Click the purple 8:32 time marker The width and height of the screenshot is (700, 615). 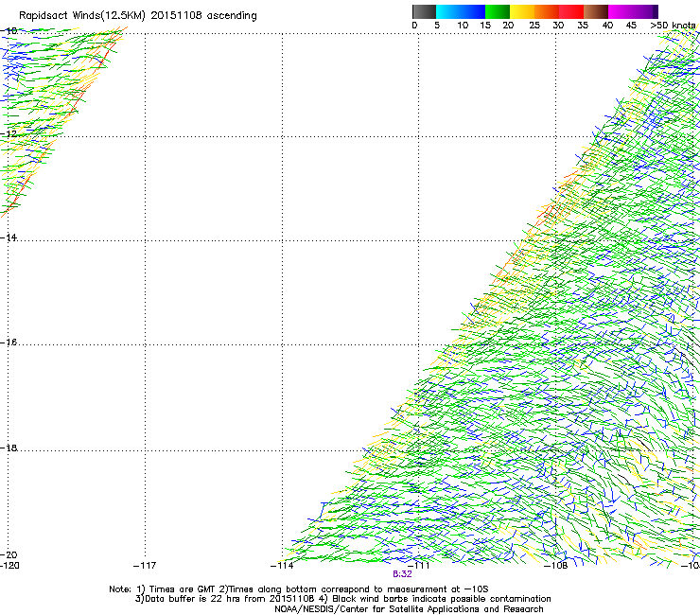point(402,574)
